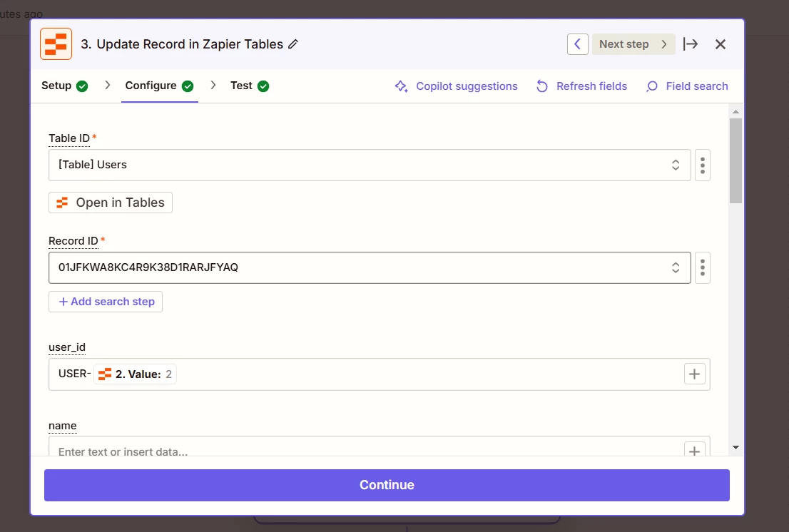This screenshot has height=532, width=789.
Task: Click the Table ID field label
Action: pyautogui.click(x=69, y=138)
